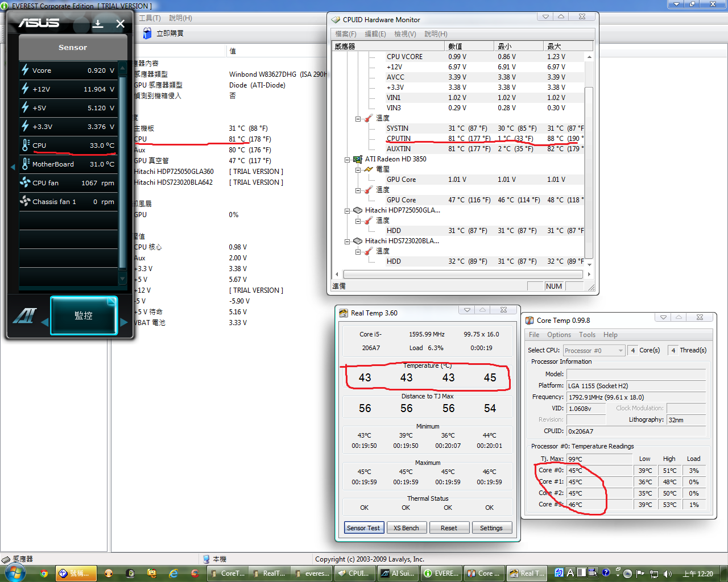
Task: Collapse the ATI Radeon HD 3850 tree node
Action: (347, 160)
